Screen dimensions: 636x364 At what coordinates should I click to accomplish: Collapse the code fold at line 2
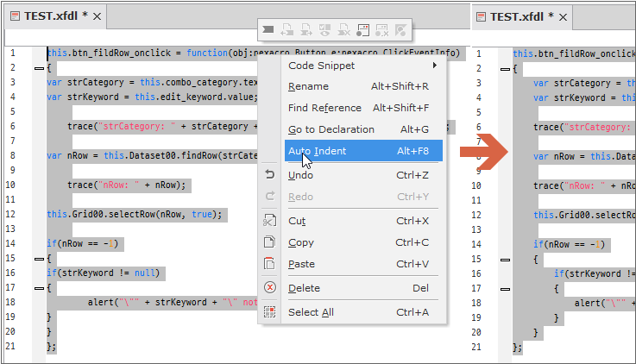click(38, 68)
